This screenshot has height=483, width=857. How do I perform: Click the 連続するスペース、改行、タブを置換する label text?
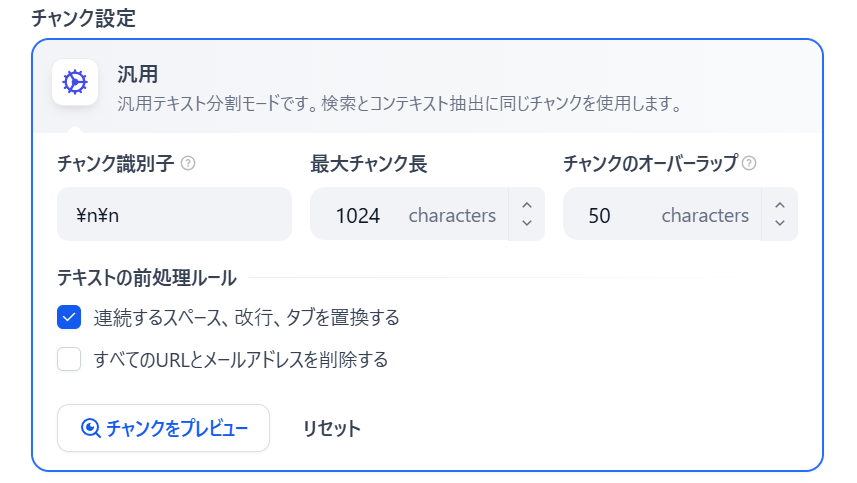click(x=246, y=317)
